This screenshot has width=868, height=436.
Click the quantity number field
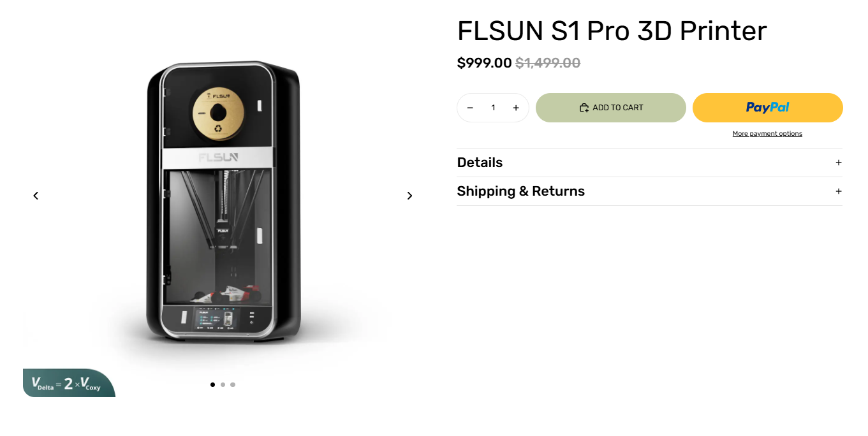coord(493,108)
